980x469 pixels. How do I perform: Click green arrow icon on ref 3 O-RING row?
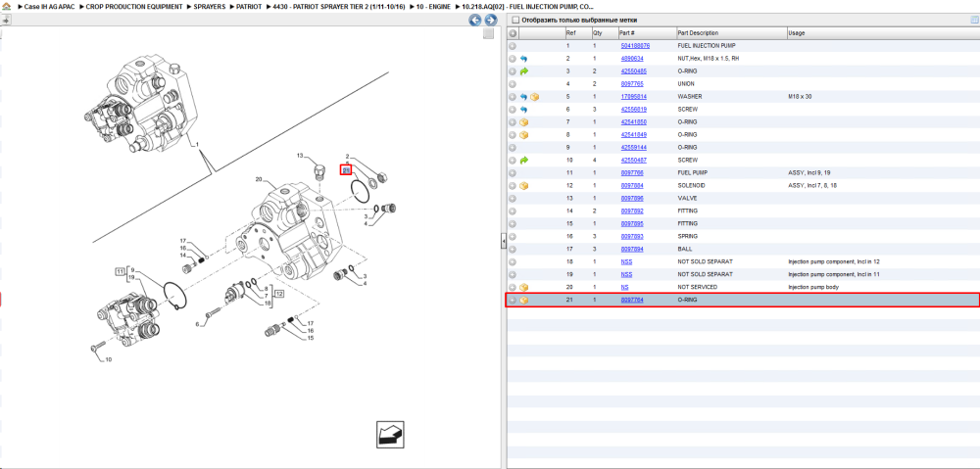click(x=523, y=71)
